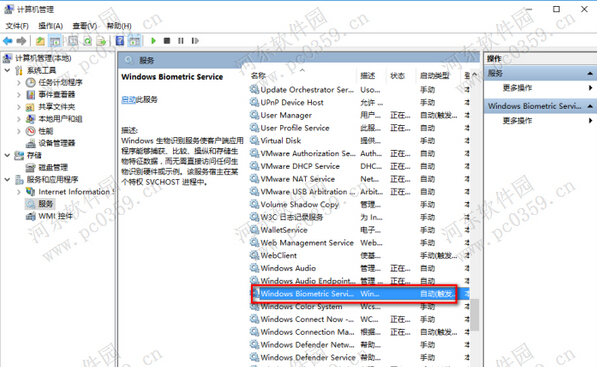The height and width of the screenshot is (367, 597).
Task: Open the 操作(A) menu
Action: [50, 26]
